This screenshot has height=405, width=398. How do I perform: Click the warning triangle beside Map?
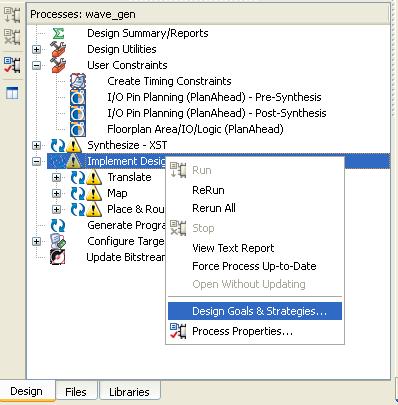(x=94, y=193)
